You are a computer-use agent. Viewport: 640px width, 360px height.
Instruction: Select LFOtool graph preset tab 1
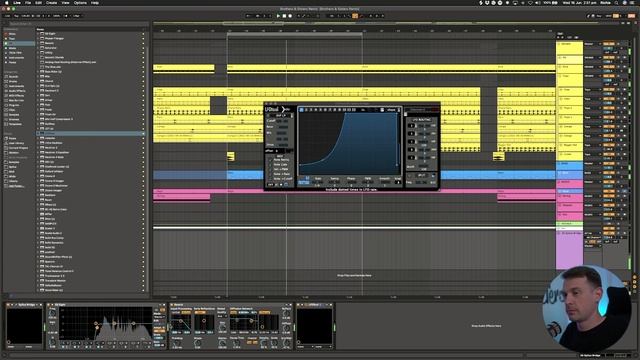[x=301, y=110]
